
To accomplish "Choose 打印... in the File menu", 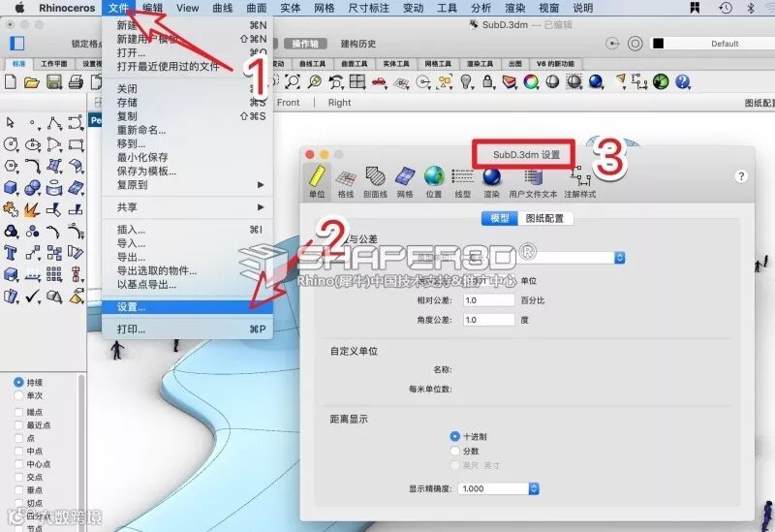I will point(187,329).
